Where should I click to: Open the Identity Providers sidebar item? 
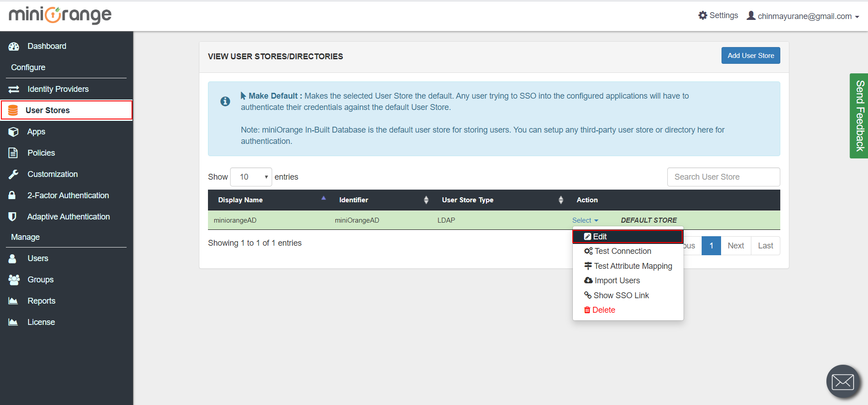(66, 89)
